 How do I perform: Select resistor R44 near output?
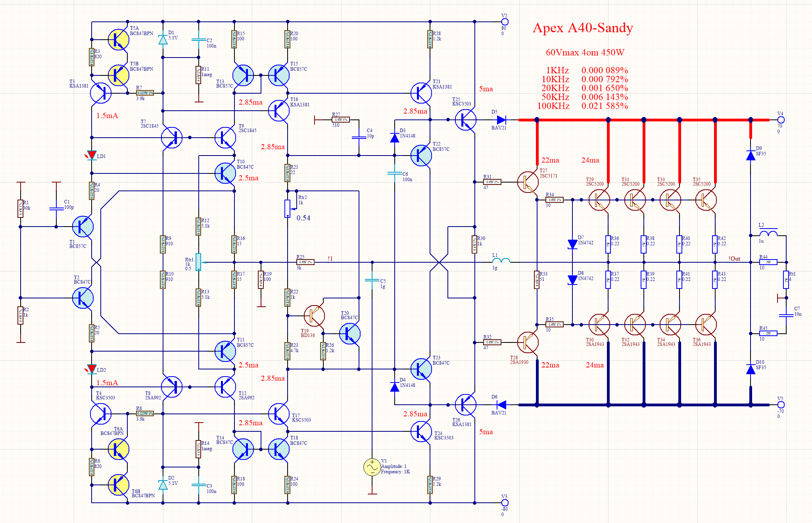click(768, 262)
